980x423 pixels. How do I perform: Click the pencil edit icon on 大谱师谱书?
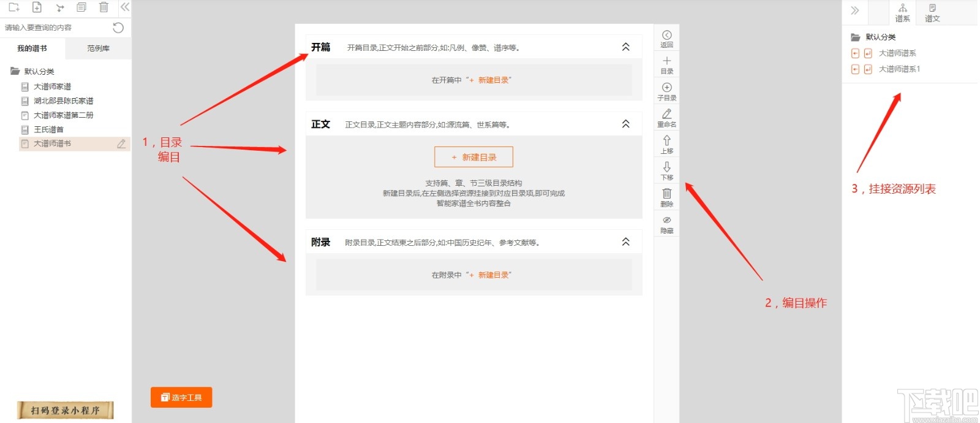point(121,143)
